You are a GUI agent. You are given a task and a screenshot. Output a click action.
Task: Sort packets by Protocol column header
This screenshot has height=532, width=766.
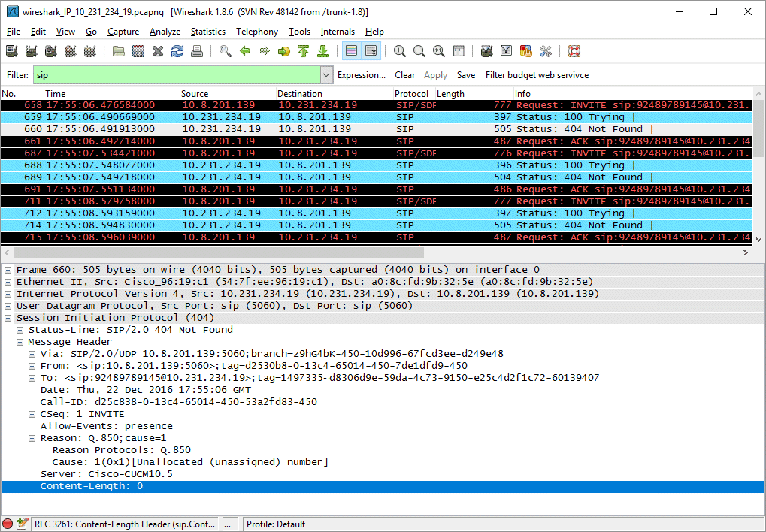click(x=411, y=94)
